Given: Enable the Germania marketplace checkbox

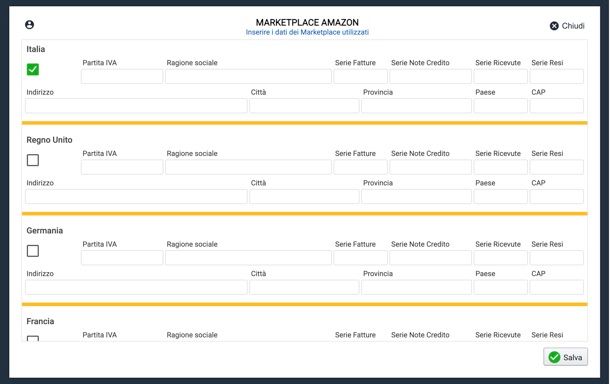Looking at the screenshot, I should point(33,251).
